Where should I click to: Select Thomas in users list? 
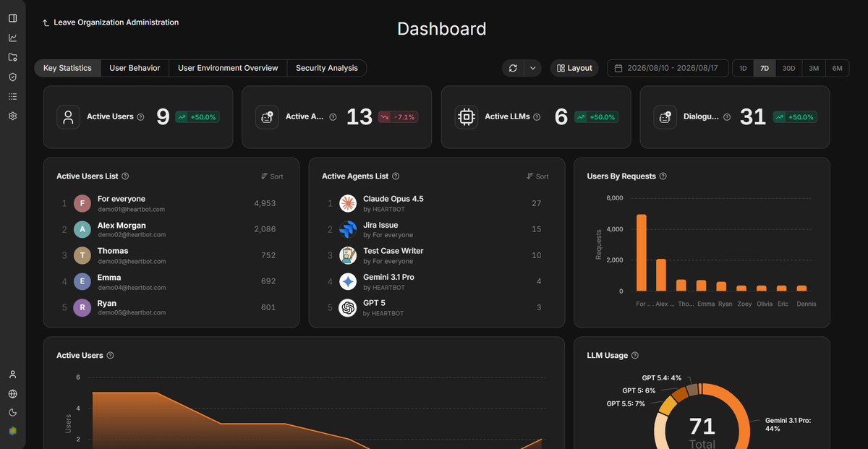171,256
